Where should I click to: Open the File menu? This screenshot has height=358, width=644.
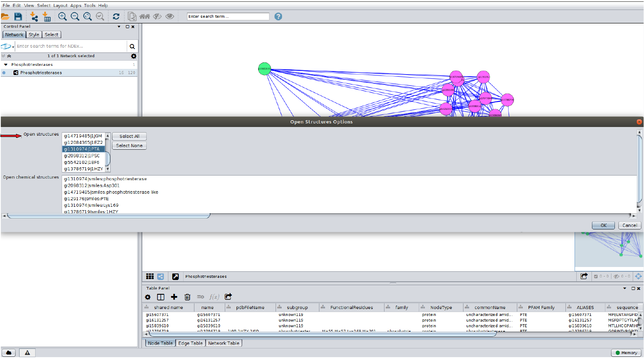tap(6, 6)
